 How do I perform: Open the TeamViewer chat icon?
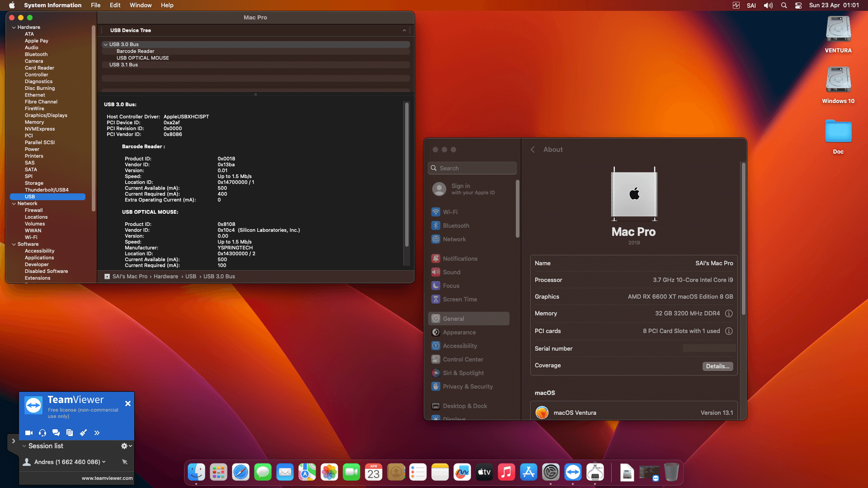click(x=56, y=432)
